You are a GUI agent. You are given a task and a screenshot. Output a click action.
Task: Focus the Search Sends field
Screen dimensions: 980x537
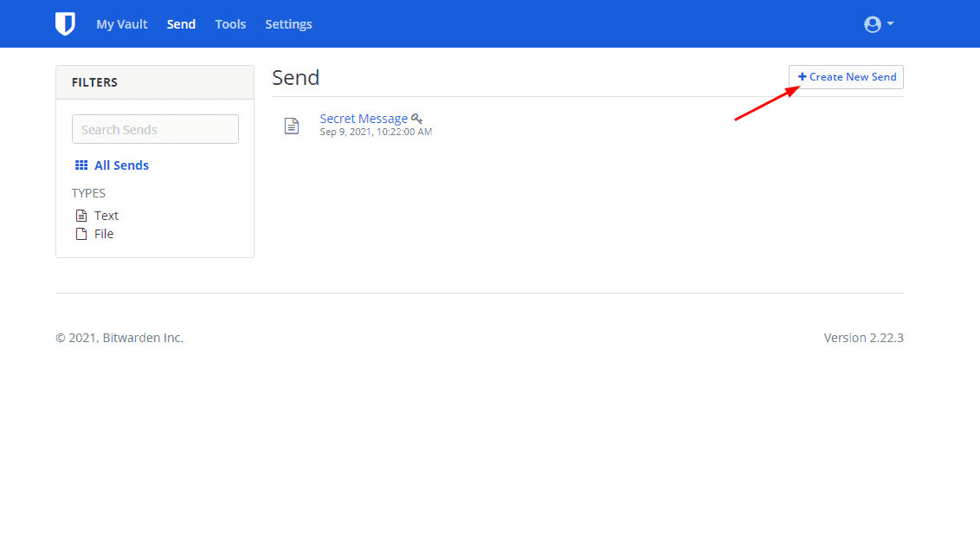tap(155, 129)
